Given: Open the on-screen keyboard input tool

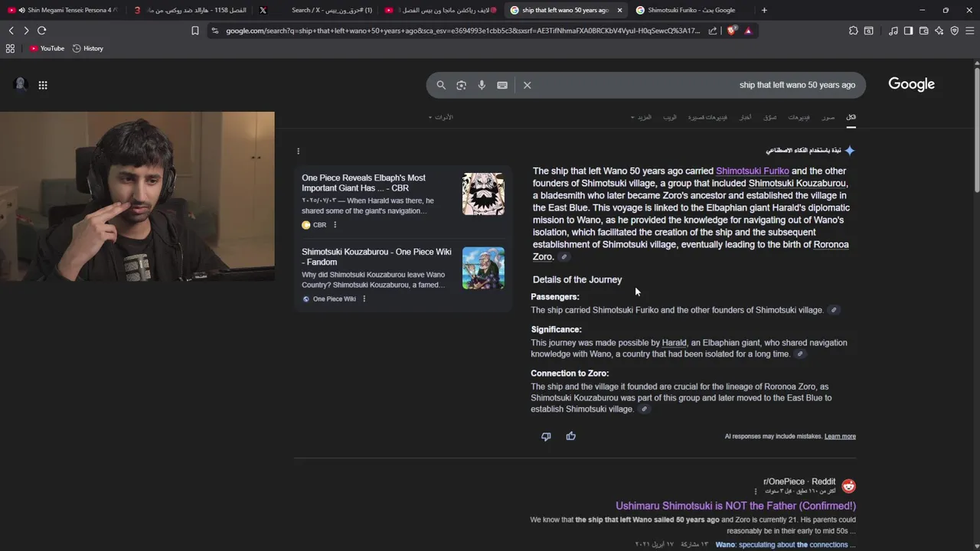Looking at the screenshot, I should point(502,85).
